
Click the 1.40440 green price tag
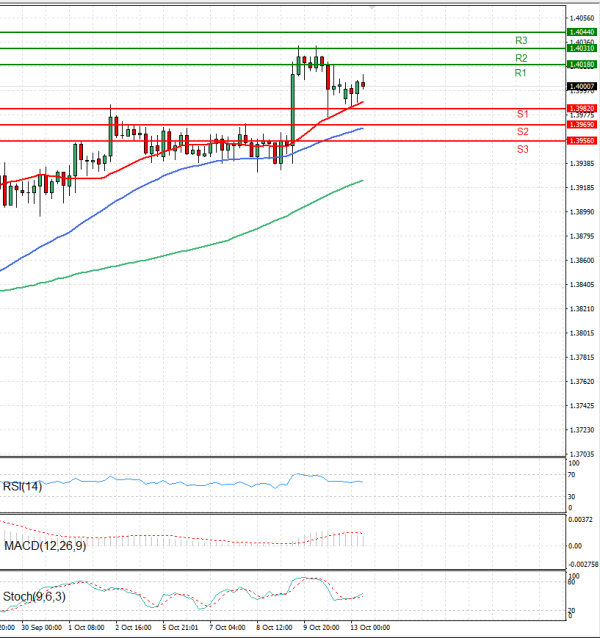(581, 32)
